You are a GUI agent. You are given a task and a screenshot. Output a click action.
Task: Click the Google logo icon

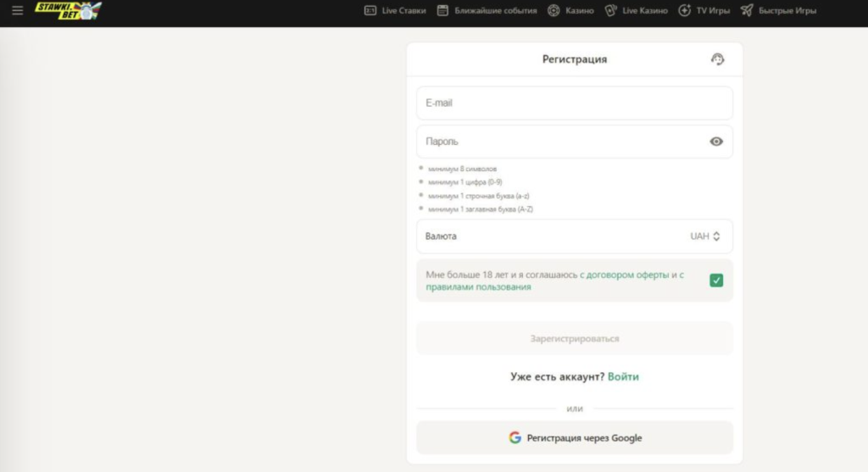tap(515, 438)
